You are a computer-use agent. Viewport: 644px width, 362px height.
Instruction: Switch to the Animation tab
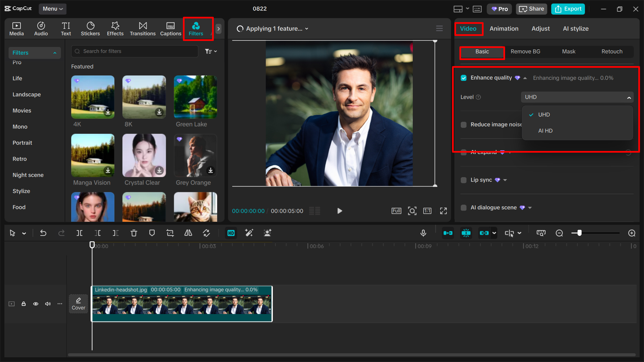tap(504, 29)
